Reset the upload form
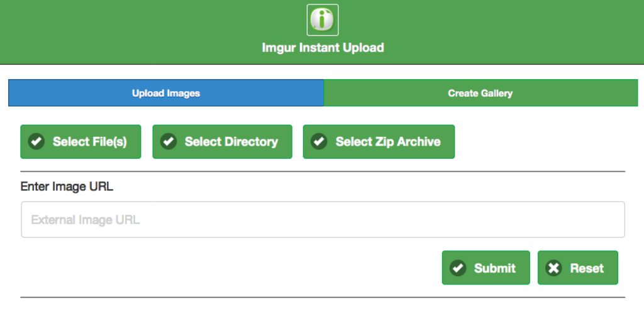Viewport: 644px width, 314px height. click(578, 268)
